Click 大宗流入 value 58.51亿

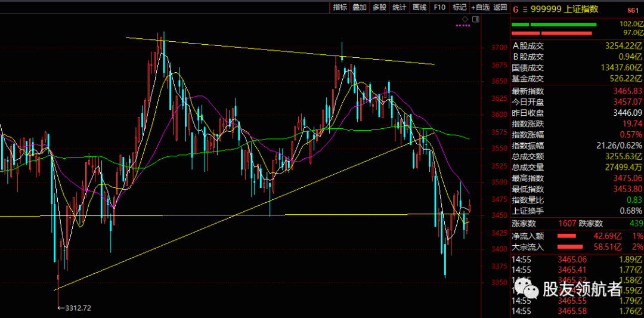[x=608, y=247]
